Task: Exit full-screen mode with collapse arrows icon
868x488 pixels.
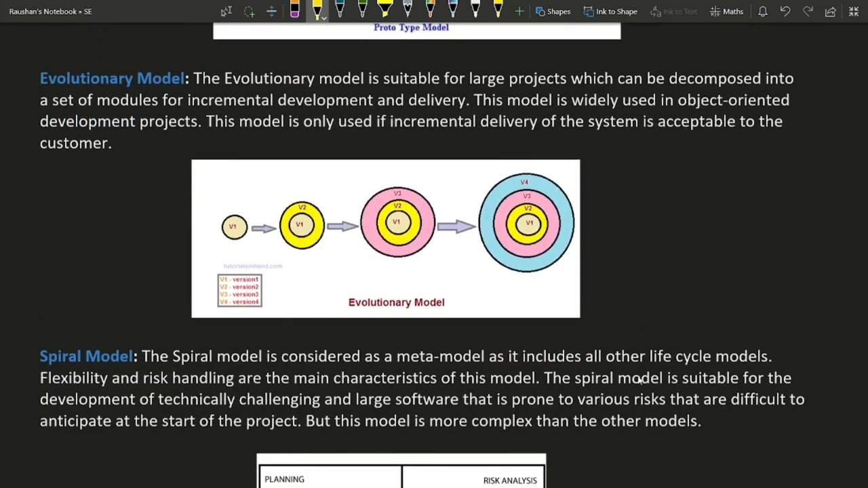Action: (x=854, y=12)
